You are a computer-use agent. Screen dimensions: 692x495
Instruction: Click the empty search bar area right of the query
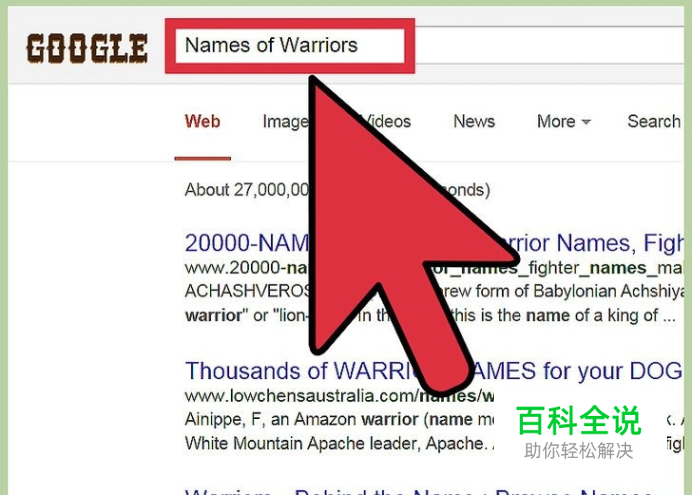point(549,46)
